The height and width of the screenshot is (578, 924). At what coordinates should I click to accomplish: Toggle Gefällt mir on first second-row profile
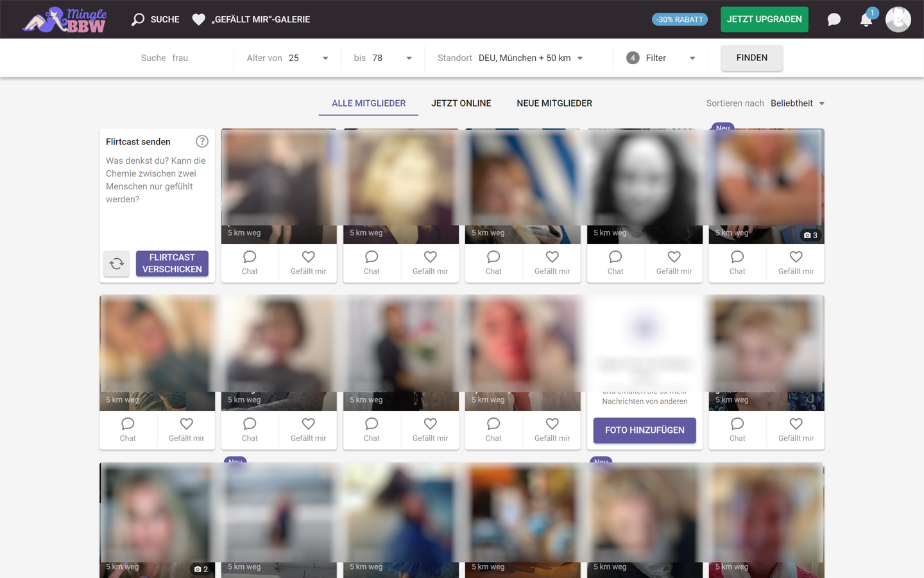tap(186, 430)
